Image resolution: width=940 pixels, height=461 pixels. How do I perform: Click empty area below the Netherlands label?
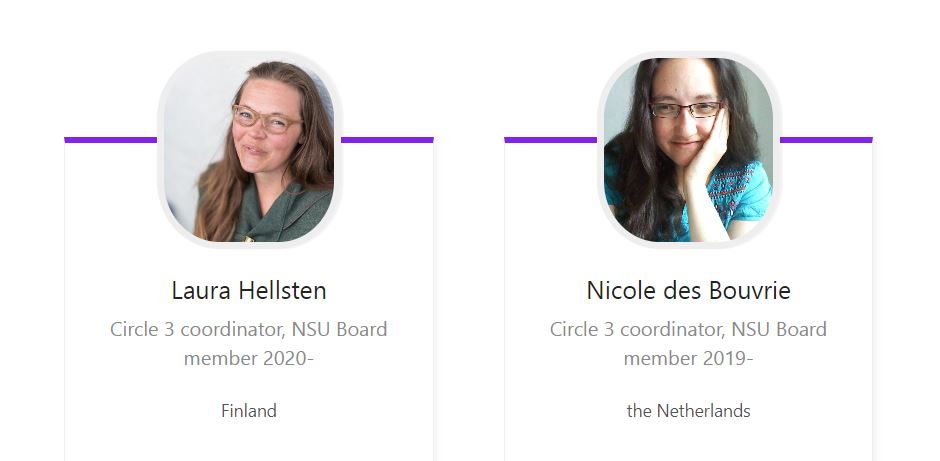[x=688, y=442]
